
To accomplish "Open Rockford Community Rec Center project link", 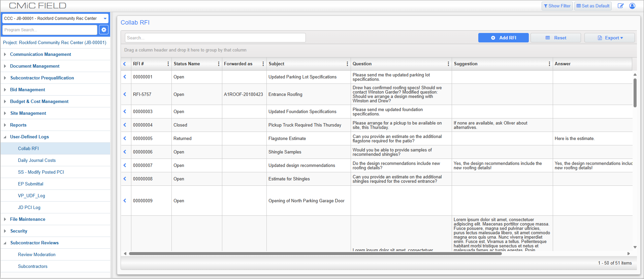I will (x=55, y=42).
